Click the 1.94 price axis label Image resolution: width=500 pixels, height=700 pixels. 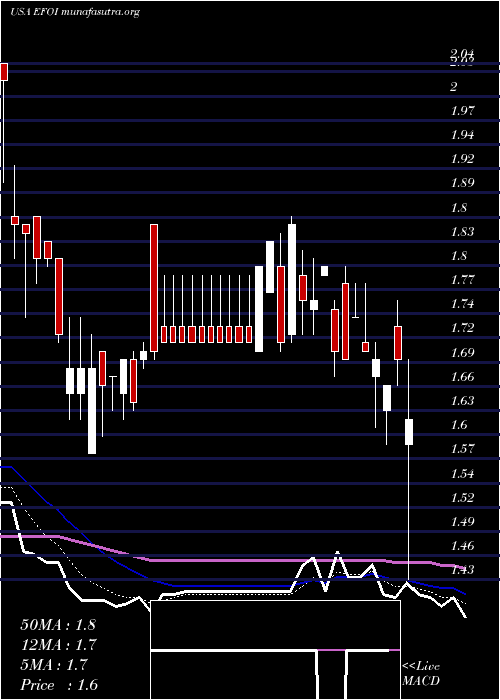point(462,135)
